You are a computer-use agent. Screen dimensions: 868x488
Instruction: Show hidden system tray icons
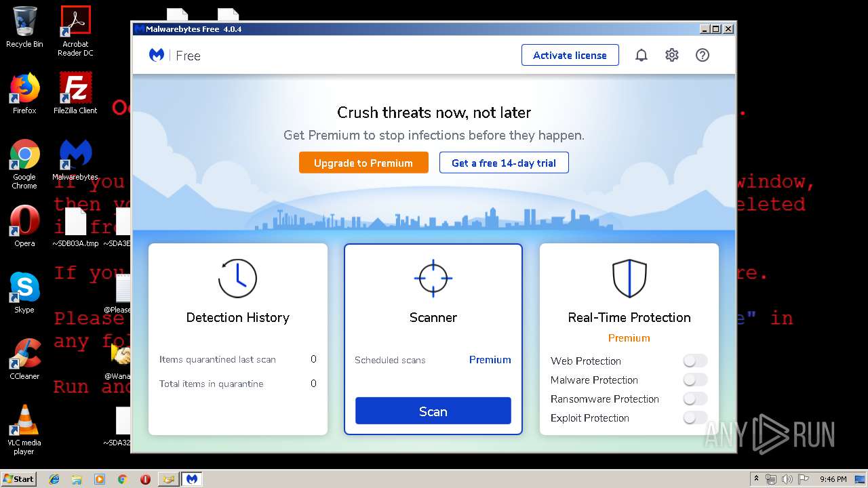[756, 479]
